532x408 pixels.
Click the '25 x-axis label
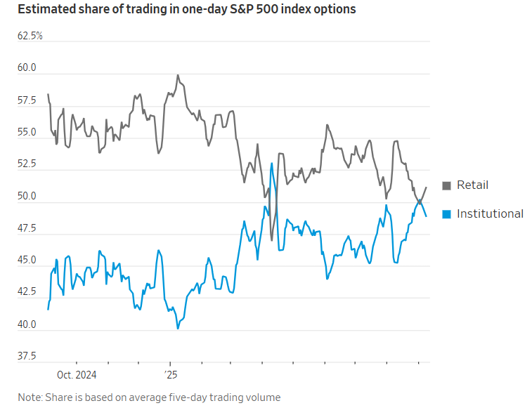pyautogui.click(x=171, y=375)
